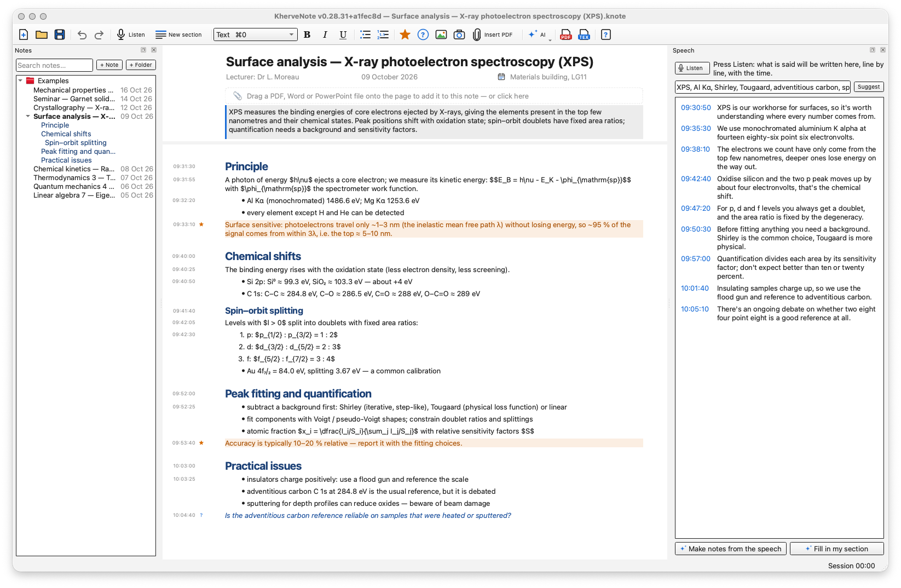Click the Listen button in the Speech panel
Image resolution: width=901 pixels, height=588 pixels.
[x=692, y=68]
